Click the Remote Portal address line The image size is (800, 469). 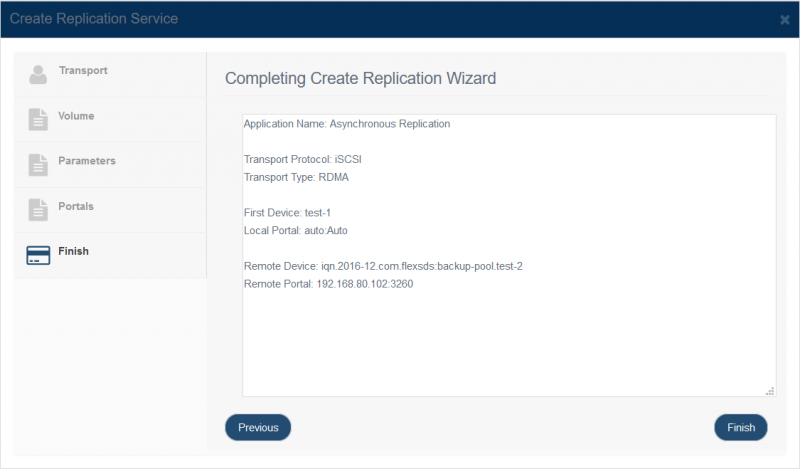click(x=328, y=284)
